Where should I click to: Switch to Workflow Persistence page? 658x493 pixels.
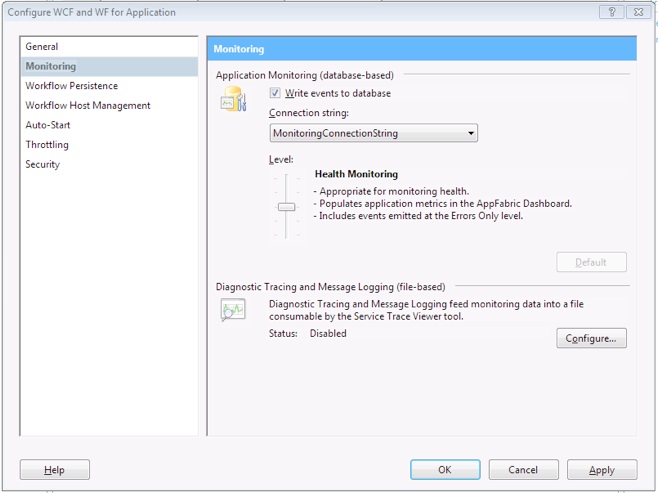72,86
